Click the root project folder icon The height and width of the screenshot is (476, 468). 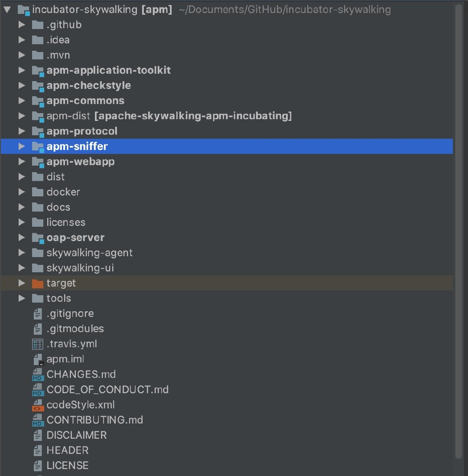click(23, 10)
